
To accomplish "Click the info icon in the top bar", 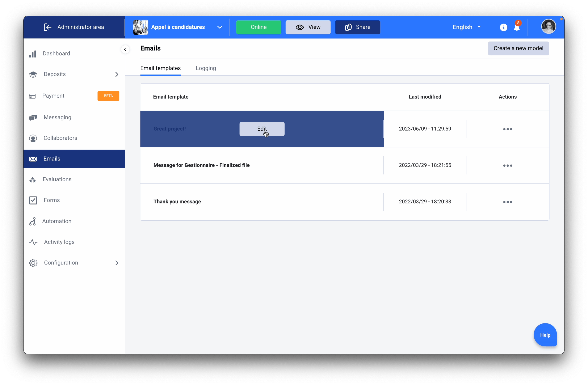I will point(503,27).
